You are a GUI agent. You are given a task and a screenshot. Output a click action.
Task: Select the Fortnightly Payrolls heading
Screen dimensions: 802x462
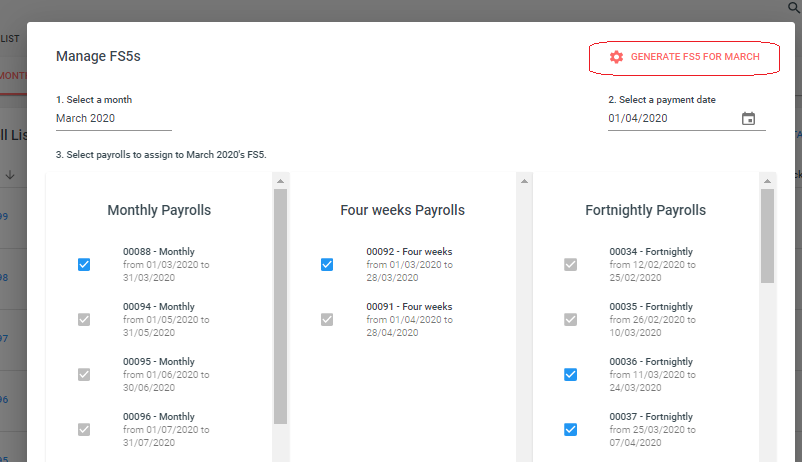tap(645, 210)
